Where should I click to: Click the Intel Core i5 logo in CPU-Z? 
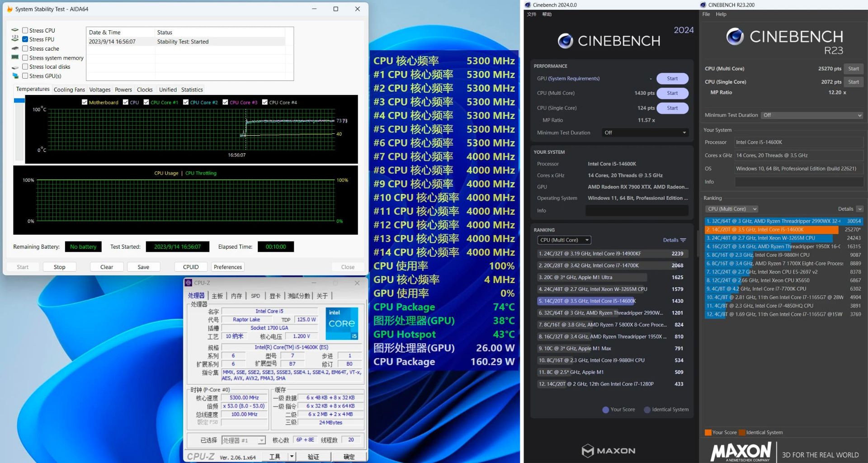(x=342, y=323)
